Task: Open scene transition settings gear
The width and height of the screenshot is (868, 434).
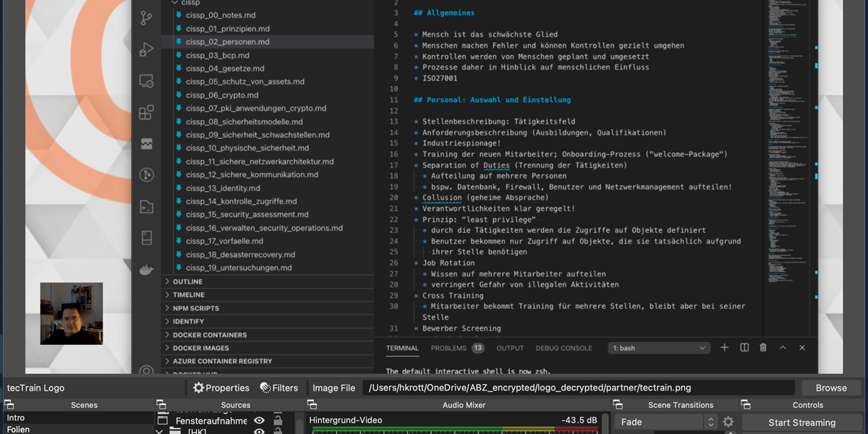Action: 728,422
